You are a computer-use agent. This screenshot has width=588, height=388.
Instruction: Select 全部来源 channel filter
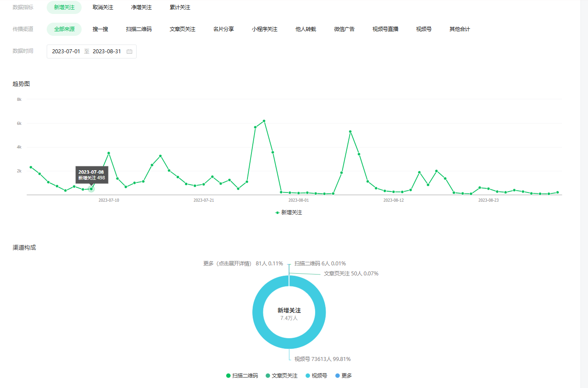[64, 29]
